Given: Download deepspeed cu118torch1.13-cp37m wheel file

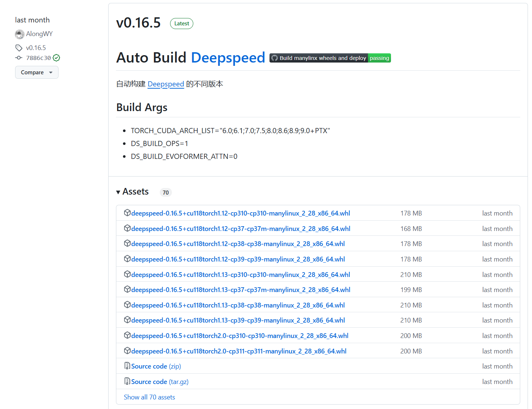Looking at the screenshot, I should 241,290.
